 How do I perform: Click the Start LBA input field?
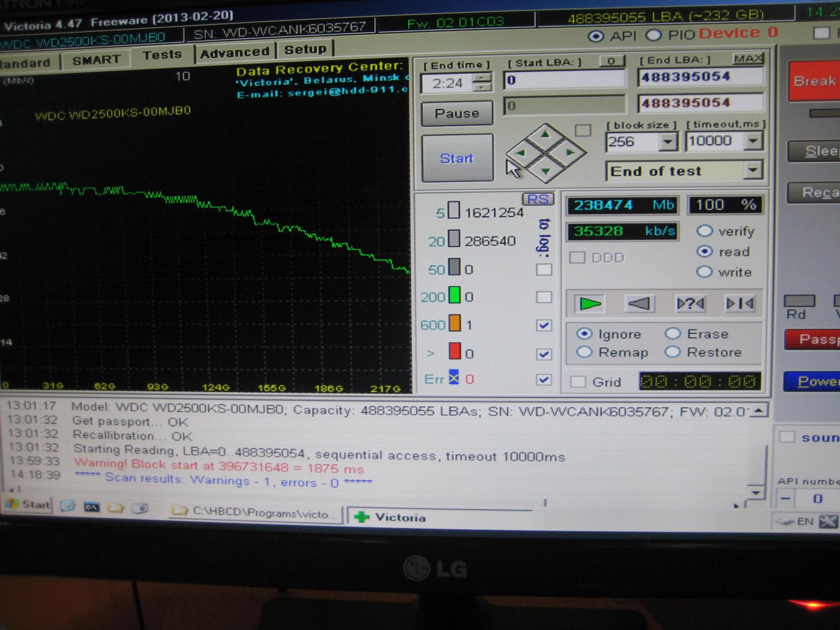(565, 80)
